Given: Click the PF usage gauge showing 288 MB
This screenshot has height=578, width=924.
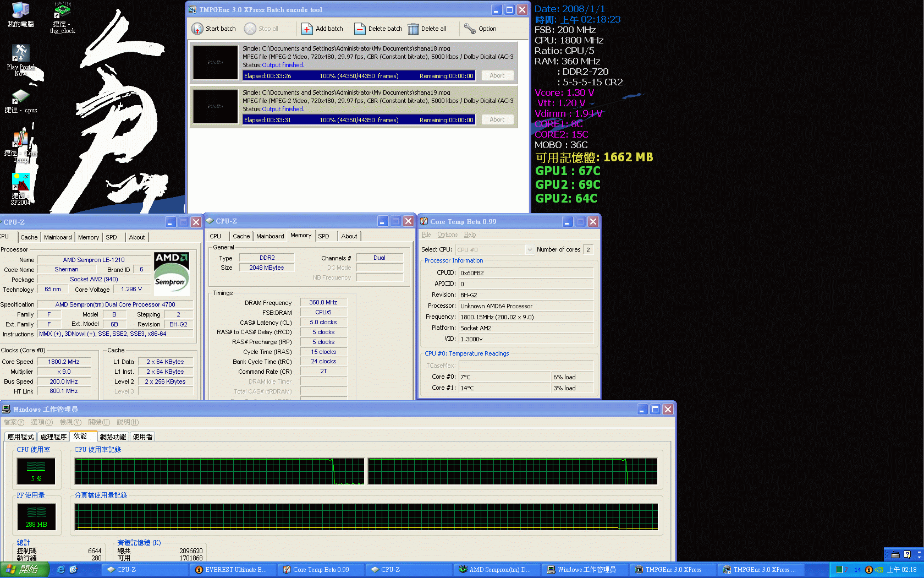Looking at the screenshot, I should (x=36, y=517).
